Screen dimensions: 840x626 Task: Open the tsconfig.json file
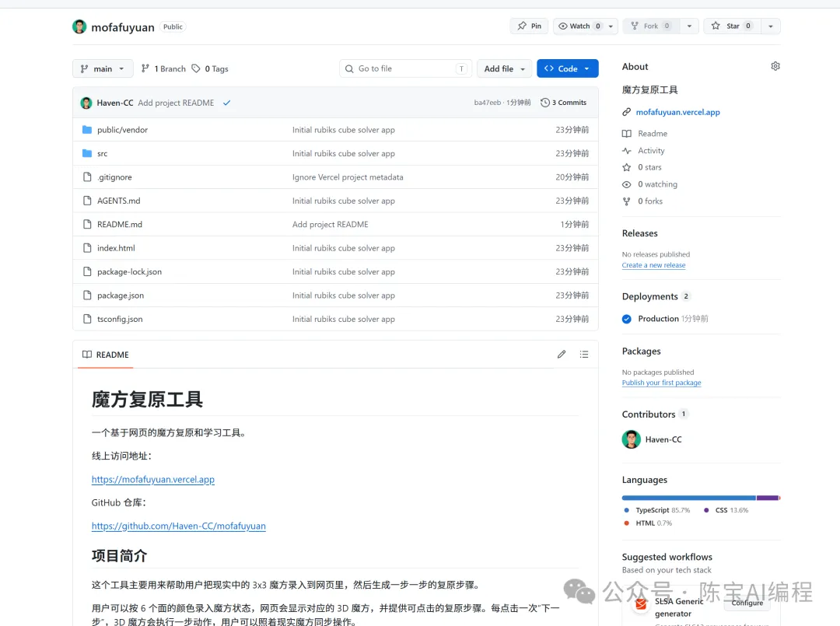[x=120, y=319]
